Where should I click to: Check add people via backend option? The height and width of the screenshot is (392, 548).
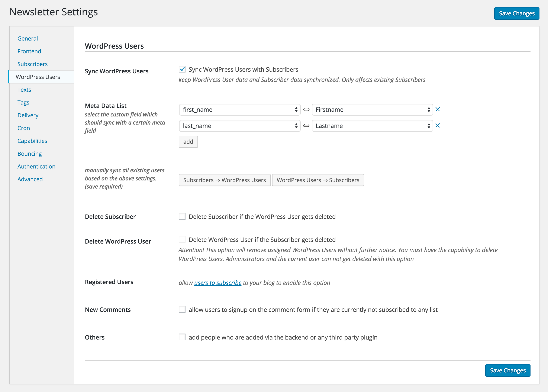(182, 337)
